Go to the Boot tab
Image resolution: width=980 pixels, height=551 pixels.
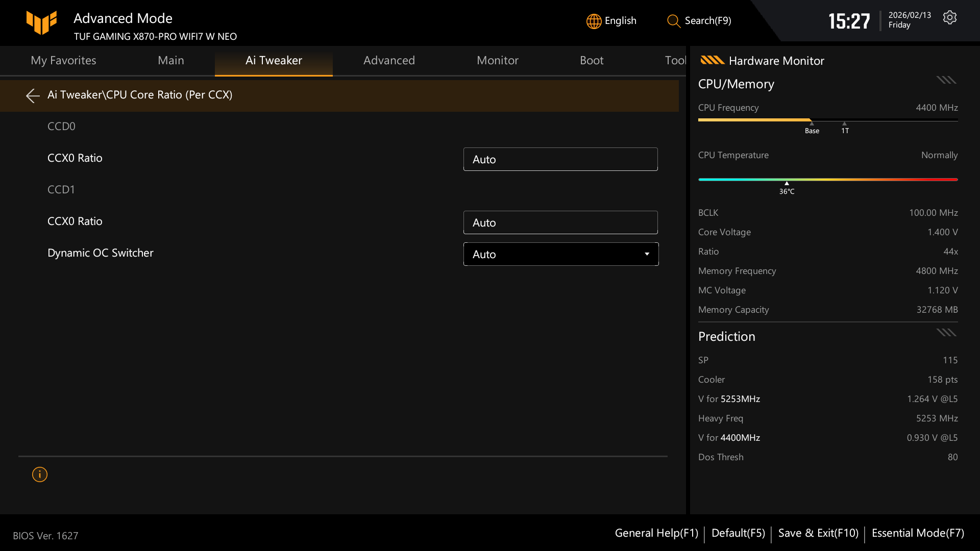[x=591, y=60]
